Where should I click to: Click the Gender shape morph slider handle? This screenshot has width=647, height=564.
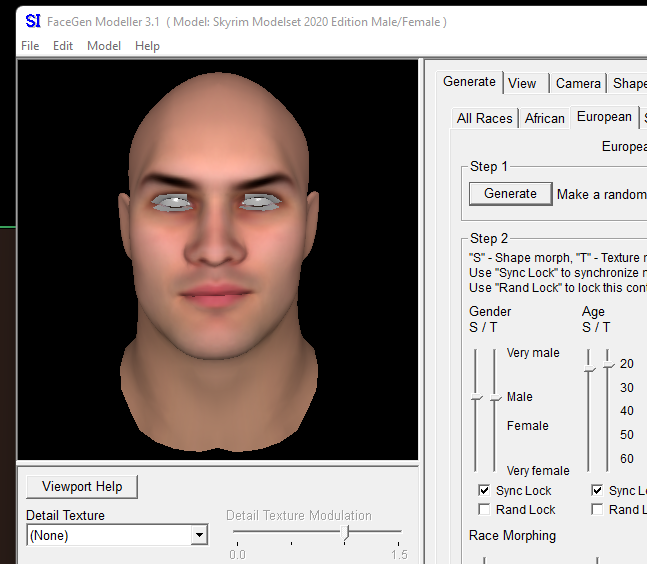476,397
